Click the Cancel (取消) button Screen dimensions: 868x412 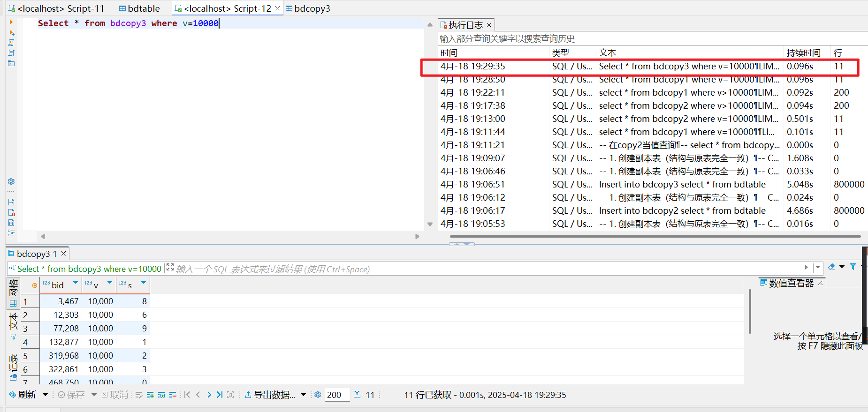(x=115, y=395)
